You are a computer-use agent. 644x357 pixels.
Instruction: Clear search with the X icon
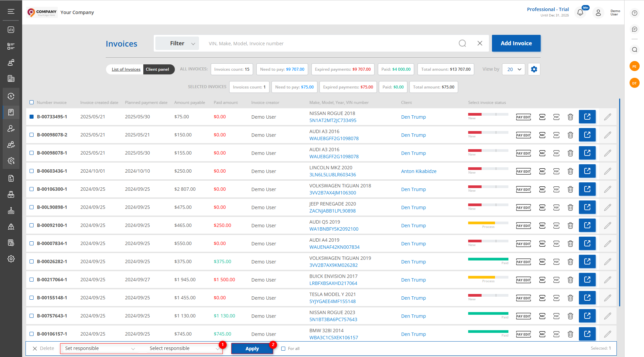(480, 43)
